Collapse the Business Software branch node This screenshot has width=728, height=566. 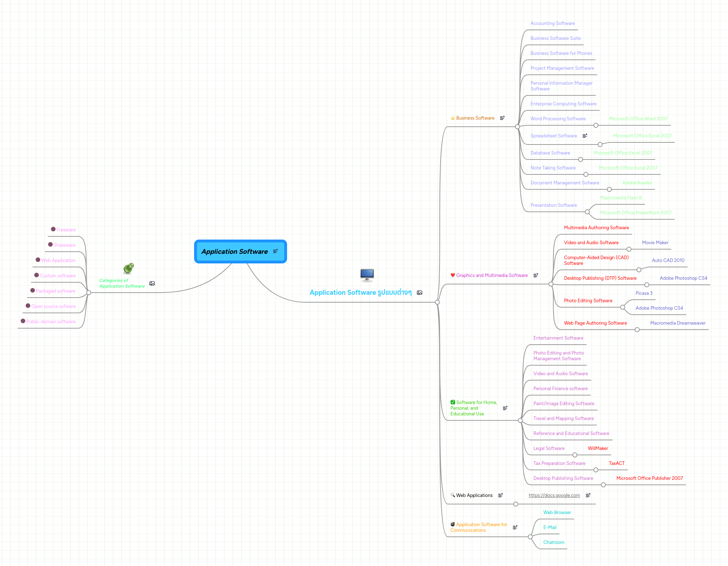tap(518, 127)
